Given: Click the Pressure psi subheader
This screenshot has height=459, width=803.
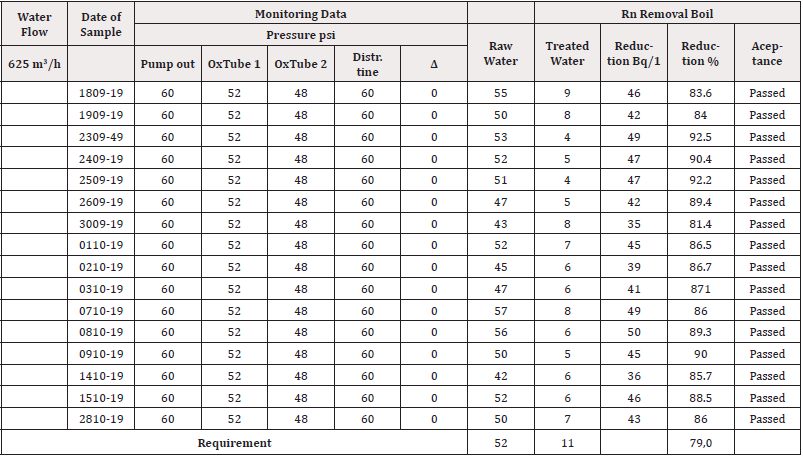Looking at the screenshot, I should pos(300,34).
